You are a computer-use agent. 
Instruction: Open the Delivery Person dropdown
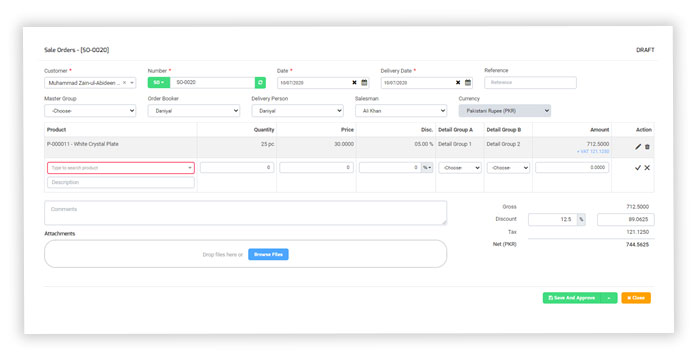[297, 110]
